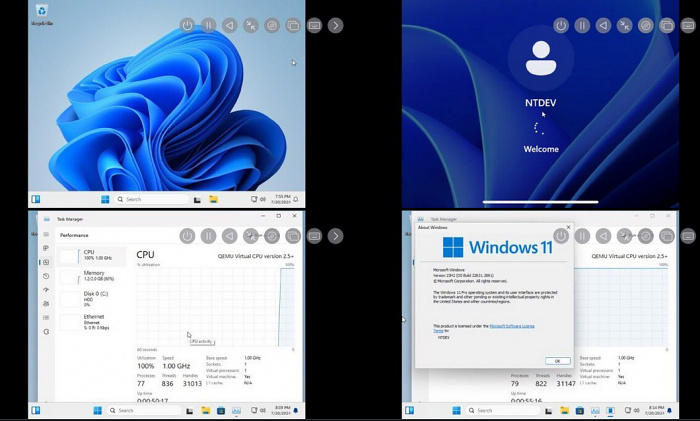Pause the lower-left Task Manager VM

tap(208, 236)
